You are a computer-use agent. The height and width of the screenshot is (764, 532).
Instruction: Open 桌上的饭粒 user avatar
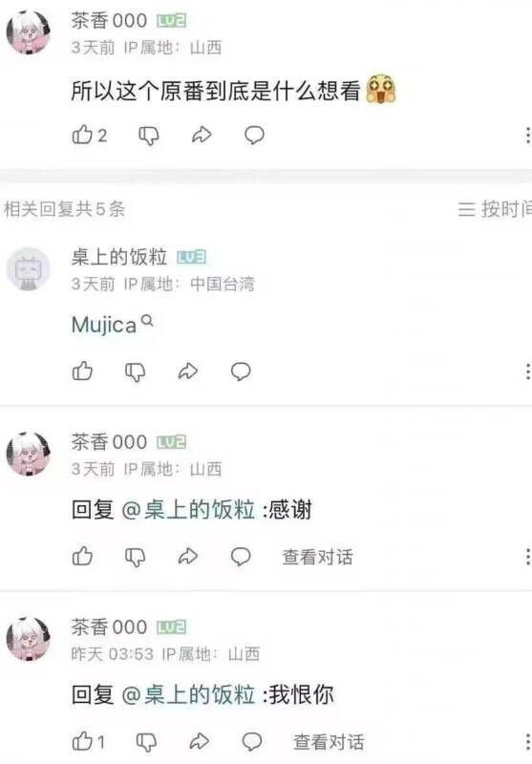click(x=29, y=269)
